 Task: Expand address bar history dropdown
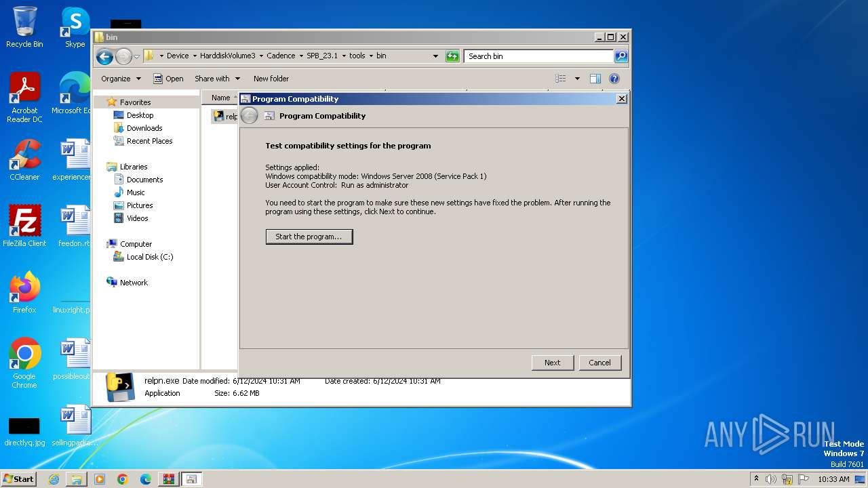435,56
